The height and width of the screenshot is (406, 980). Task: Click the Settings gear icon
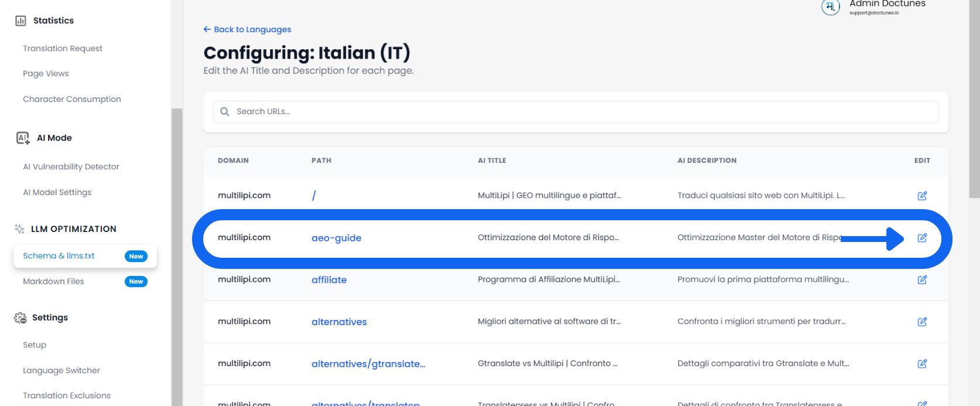click(20, 318)
